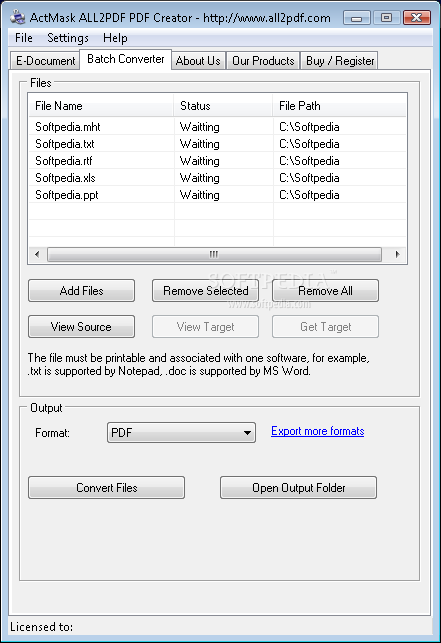Maximize the ALL2PDF window
Image resolution: width=441 pixels, height=643 pixels.
click(x=386, y=18)
